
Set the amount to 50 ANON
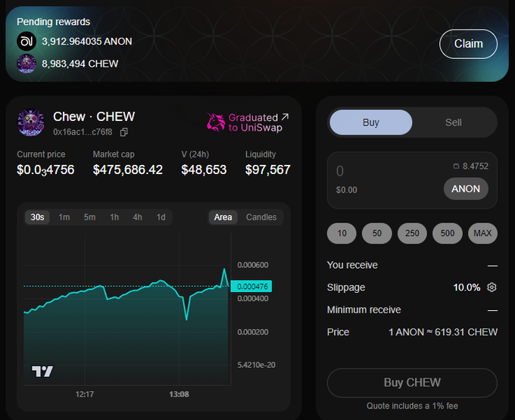pos(376,233)
